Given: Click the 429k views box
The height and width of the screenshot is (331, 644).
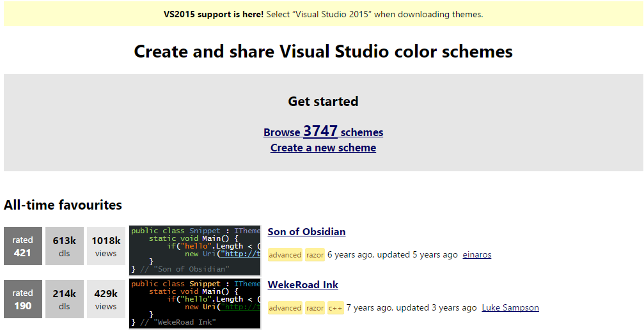Looking at the screenshot, I should point(106,299).
